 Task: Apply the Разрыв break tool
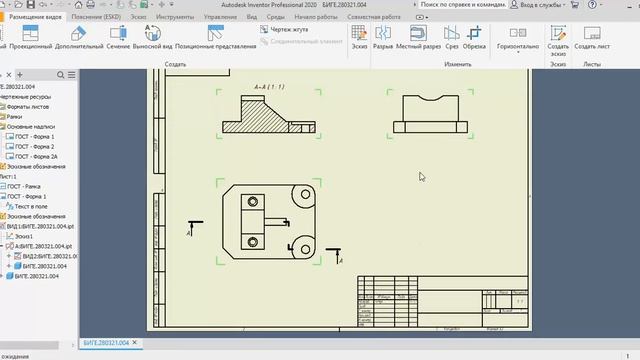tap(382, 37)
